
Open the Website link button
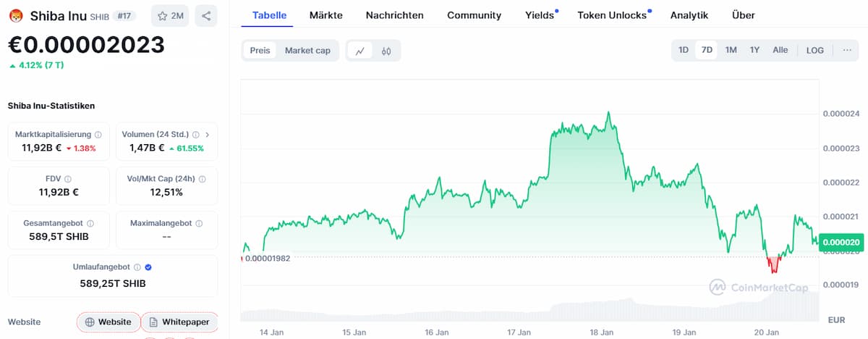109,322
